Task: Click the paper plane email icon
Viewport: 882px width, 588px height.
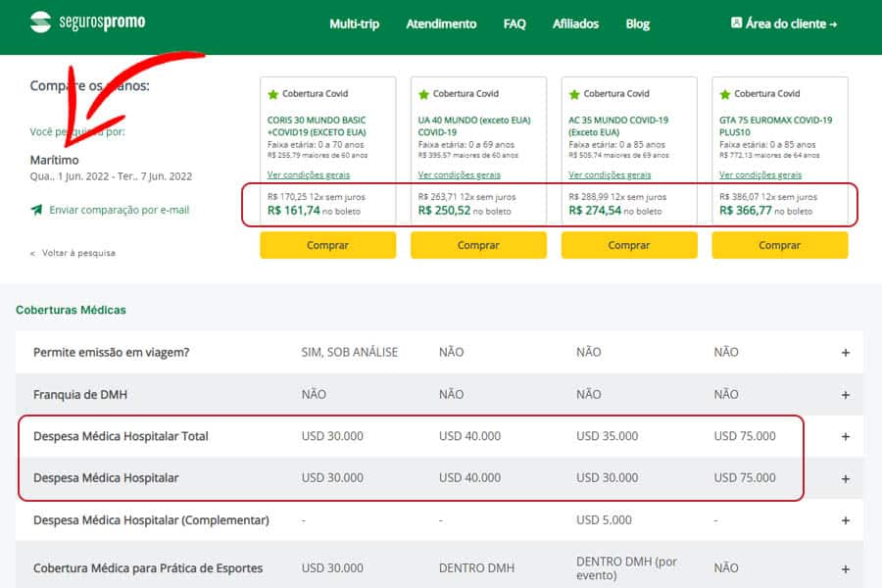Action: pos(36,210)
